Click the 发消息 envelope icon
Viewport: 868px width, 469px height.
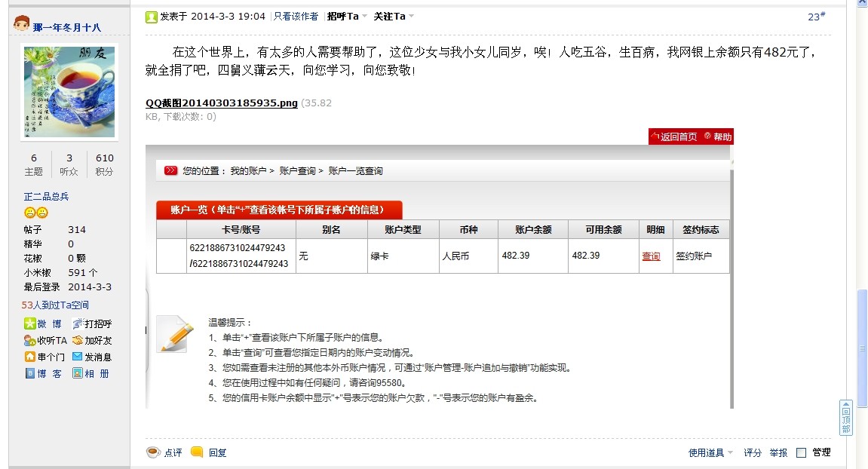(x=78, y=357)
